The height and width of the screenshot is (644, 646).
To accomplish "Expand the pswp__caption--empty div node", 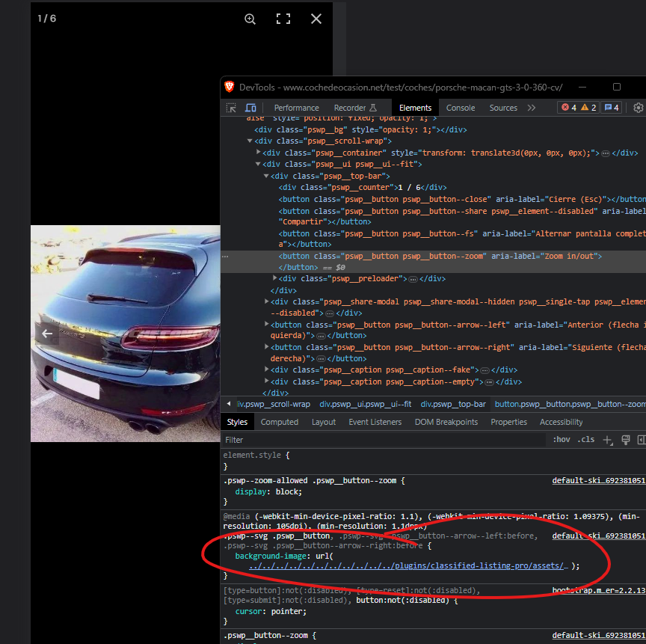I will coord(267,381).
